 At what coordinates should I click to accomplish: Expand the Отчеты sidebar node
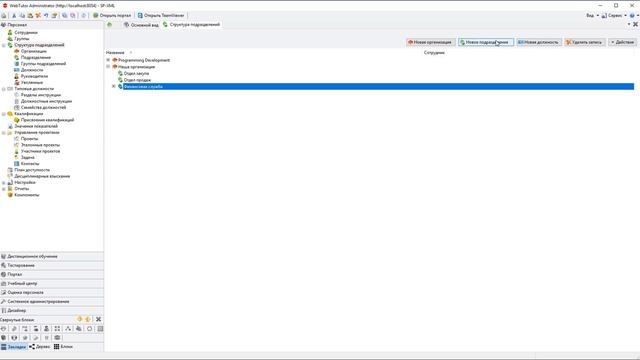(4, 189)
